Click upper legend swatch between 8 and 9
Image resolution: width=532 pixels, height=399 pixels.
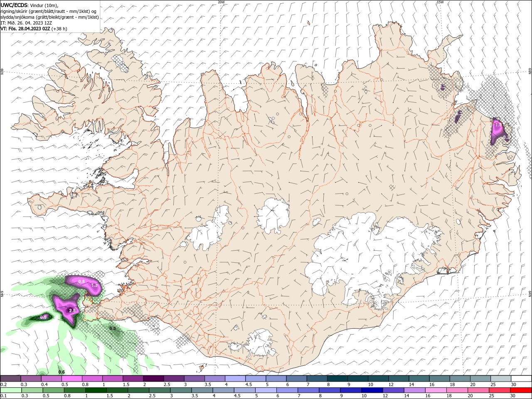click(x=337, y=378)
